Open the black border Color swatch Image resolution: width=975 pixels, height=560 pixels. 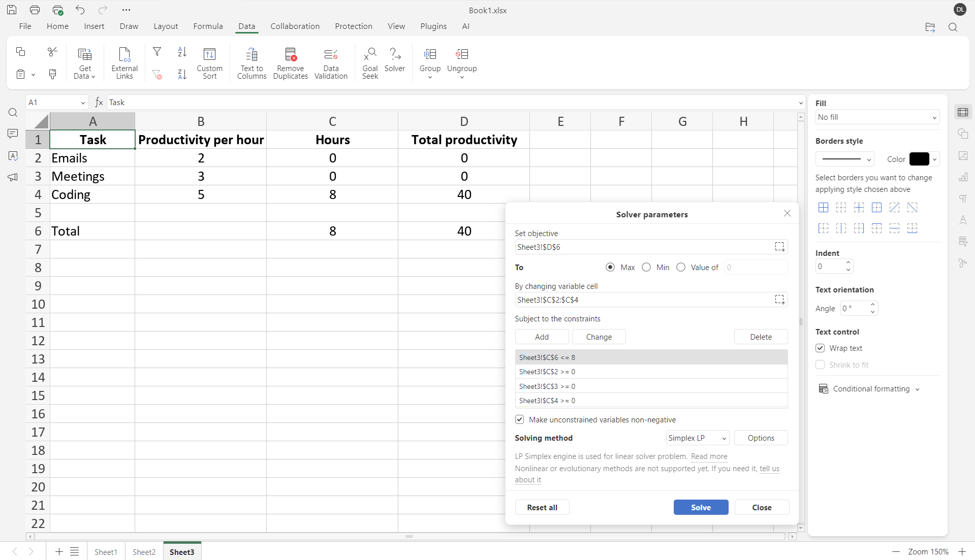[x=919, y=159]
